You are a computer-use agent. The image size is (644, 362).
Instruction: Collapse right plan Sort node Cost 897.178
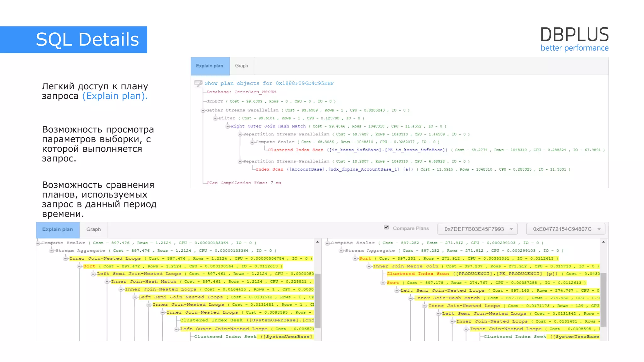pos(383,283)
